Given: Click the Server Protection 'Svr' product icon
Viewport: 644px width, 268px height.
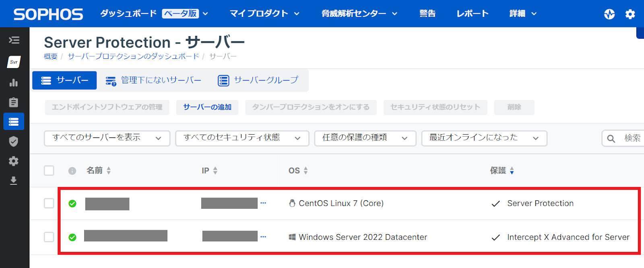Looking at the screenshot, I should 14,62.
